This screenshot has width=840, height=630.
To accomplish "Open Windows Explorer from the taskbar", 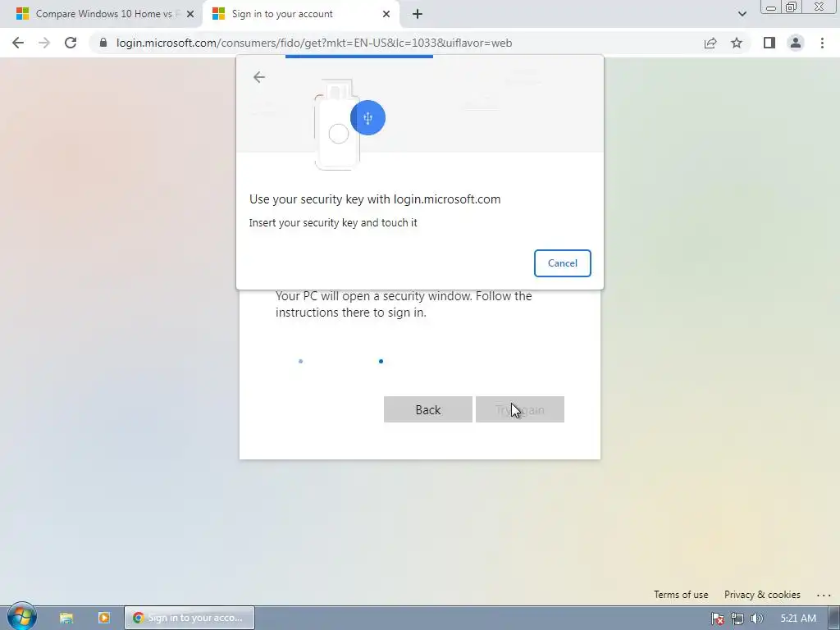I will pos(66,618).
